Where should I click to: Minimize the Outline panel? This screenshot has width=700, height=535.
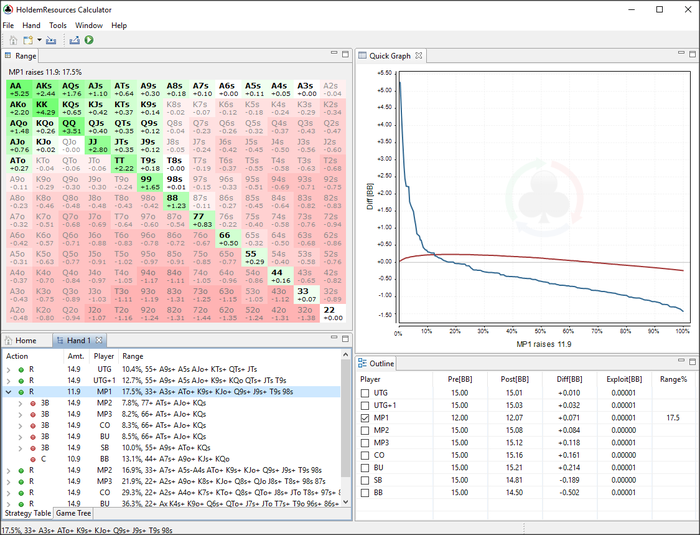681,360
